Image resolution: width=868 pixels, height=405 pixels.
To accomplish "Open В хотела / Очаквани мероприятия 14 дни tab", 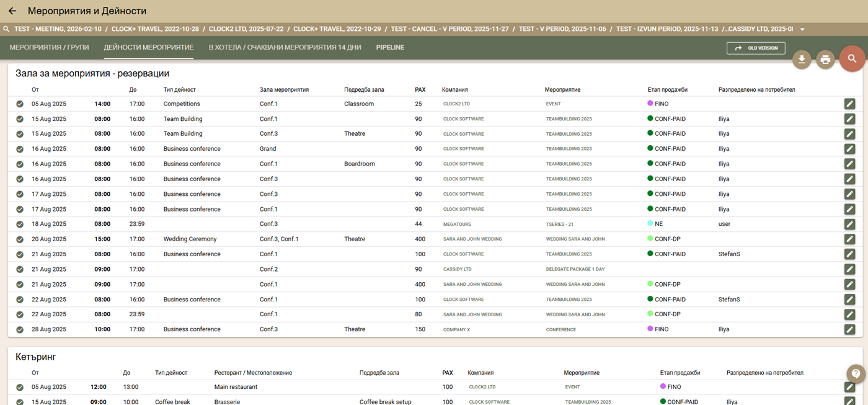I will point(285,47).
